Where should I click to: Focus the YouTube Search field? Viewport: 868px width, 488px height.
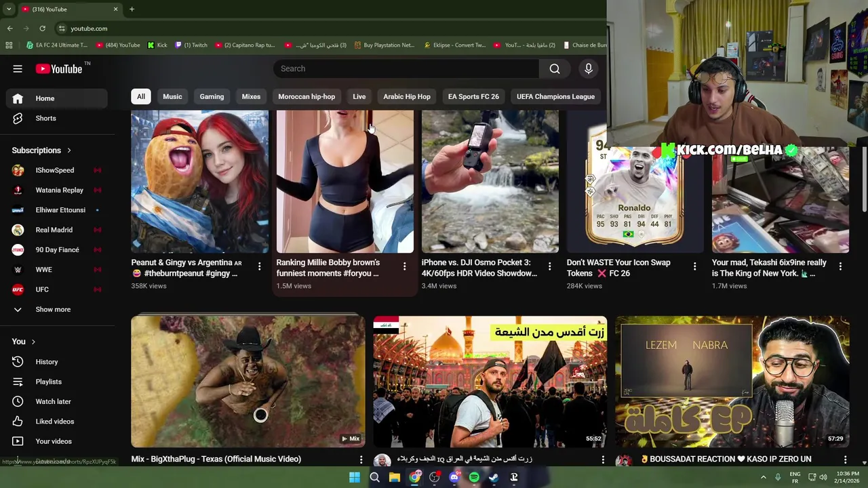pyautogui.click(x=407, y=68)
